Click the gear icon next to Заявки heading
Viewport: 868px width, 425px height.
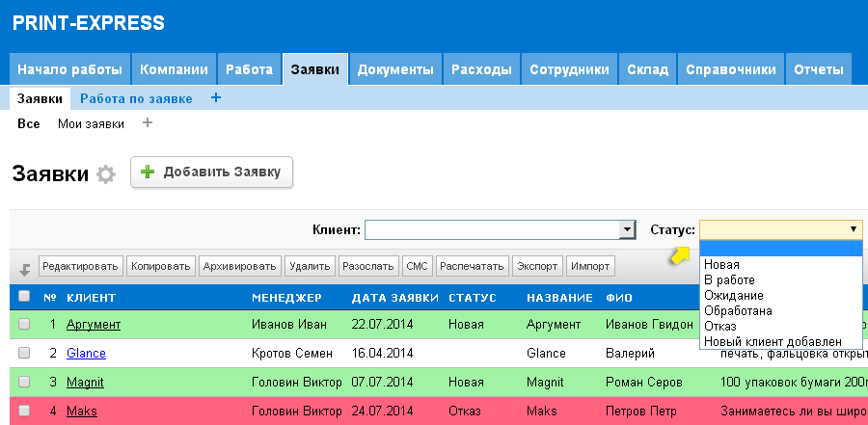[x=106, y=174]
